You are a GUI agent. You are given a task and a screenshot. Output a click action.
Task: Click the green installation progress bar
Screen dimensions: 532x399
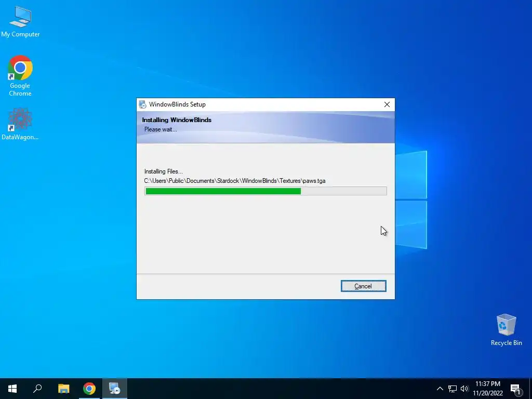265,191
